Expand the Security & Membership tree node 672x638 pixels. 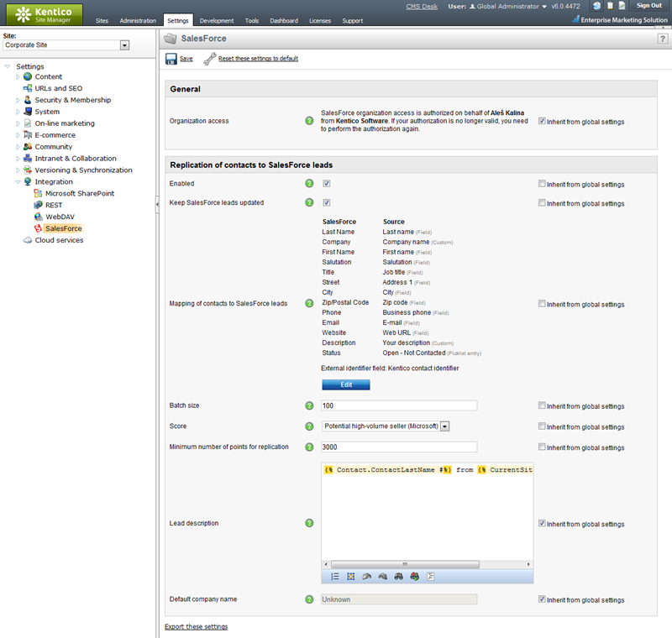(x=18, y=100)
